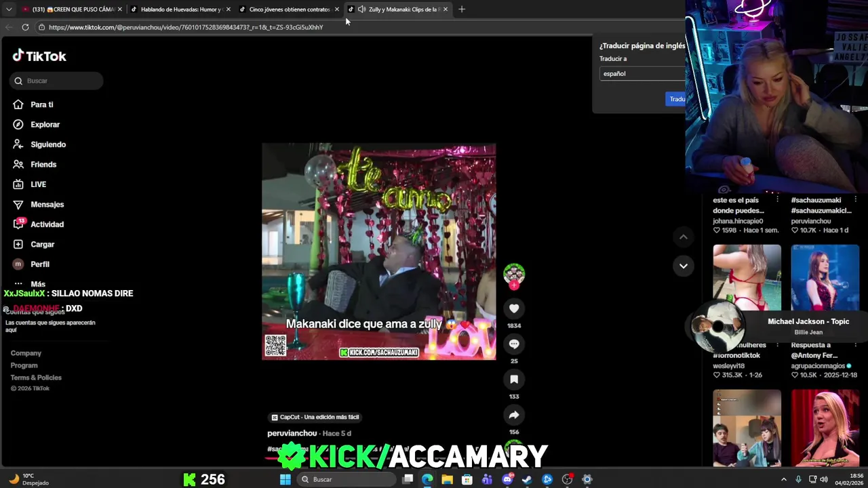Image resolution: width=868 pixels, height=488 pixels.
Task: Open the peruvianchou username link below the video
Action: [292, 433]
